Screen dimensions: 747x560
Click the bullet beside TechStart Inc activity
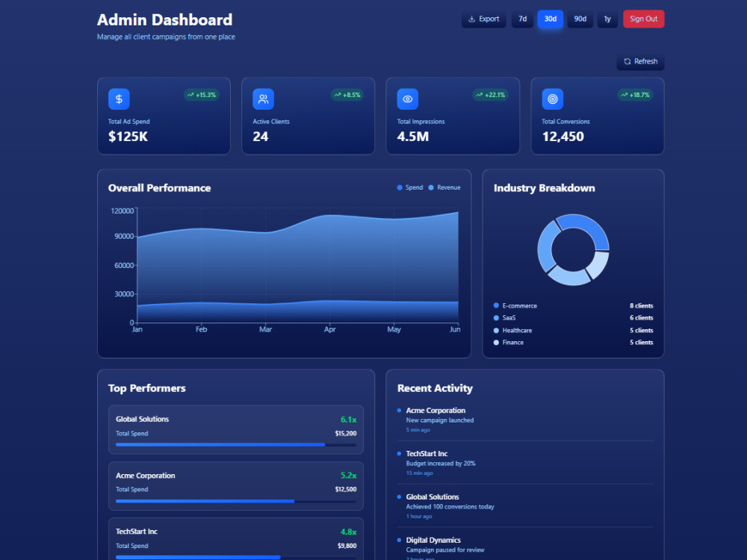399,453
